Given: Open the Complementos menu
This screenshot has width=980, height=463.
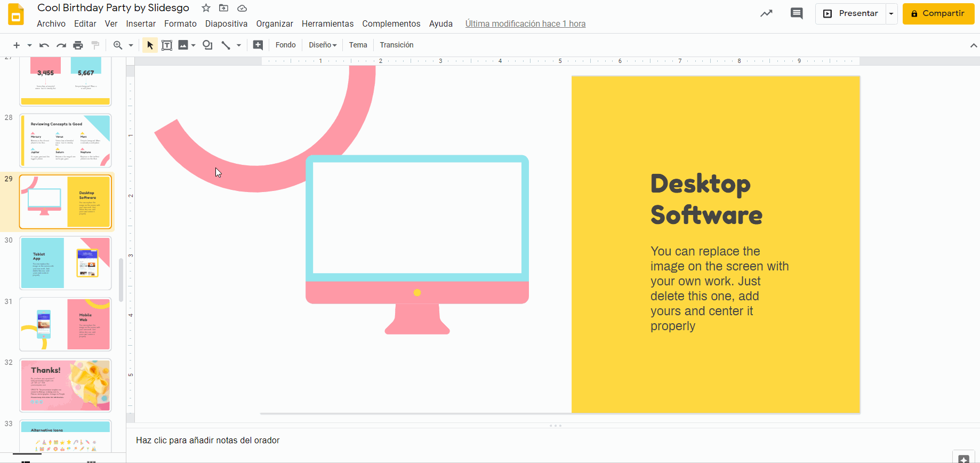Looking at the screenshot, I should point(391,23).
